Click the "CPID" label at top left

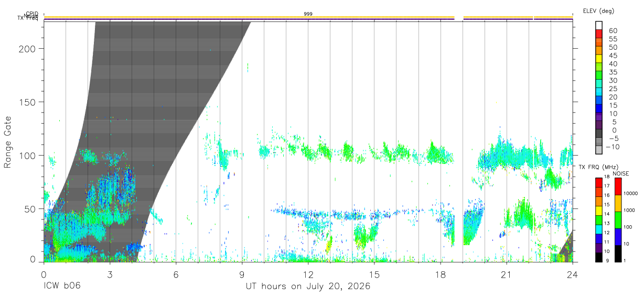[x=31, y=14]
